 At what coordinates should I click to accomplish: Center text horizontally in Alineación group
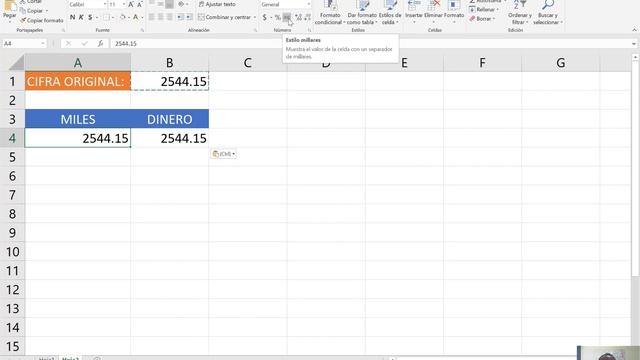(160, 17)
